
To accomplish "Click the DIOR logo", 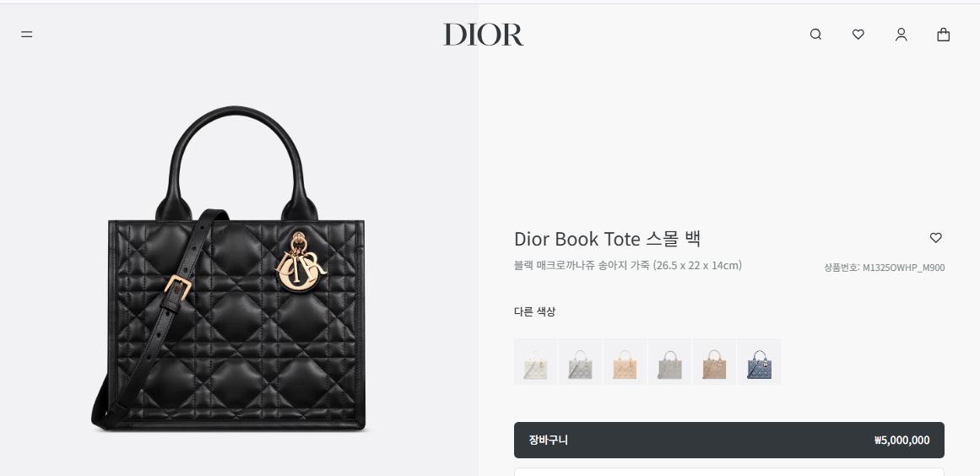I will coord(483,35).
